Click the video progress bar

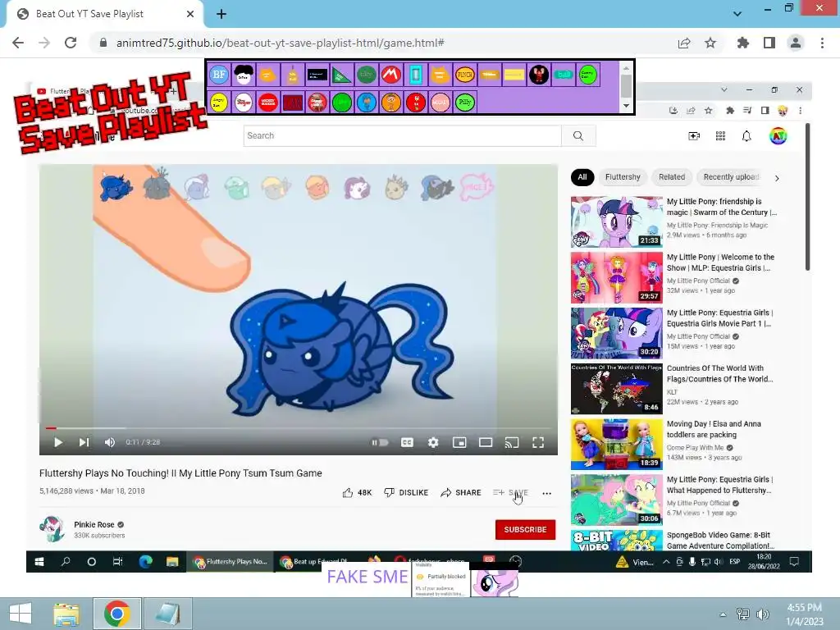[299, 428]
